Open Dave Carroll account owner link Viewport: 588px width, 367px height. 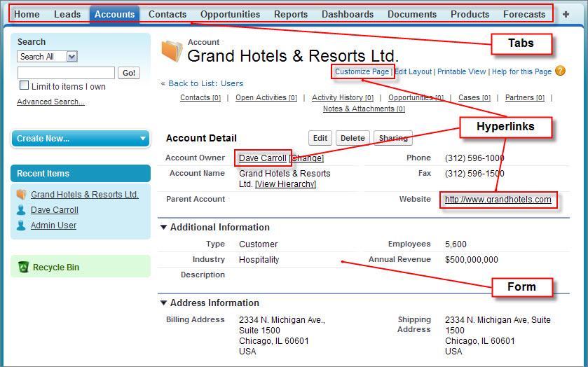point(263,158)
